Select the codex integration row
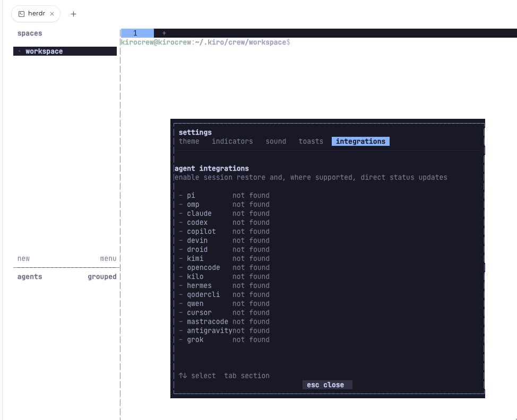Viewport: 517px width, 420px height. [x=224, y=222]
